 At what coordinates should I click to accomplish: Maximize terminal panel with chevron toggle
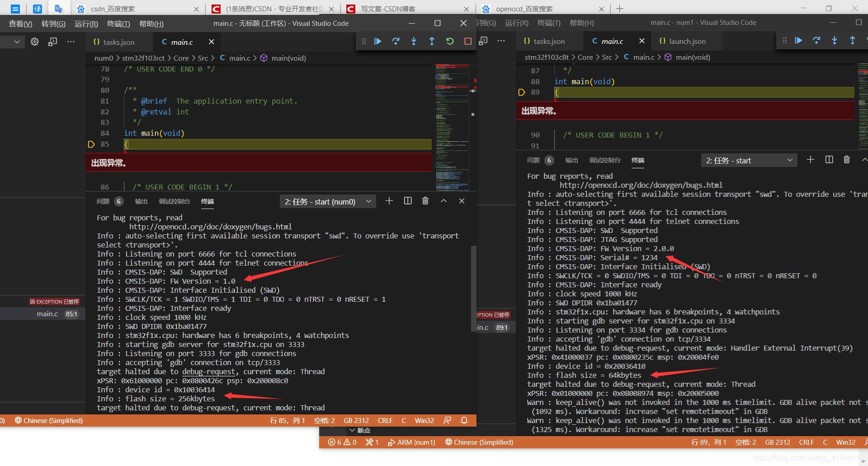[x=443, y=201]
